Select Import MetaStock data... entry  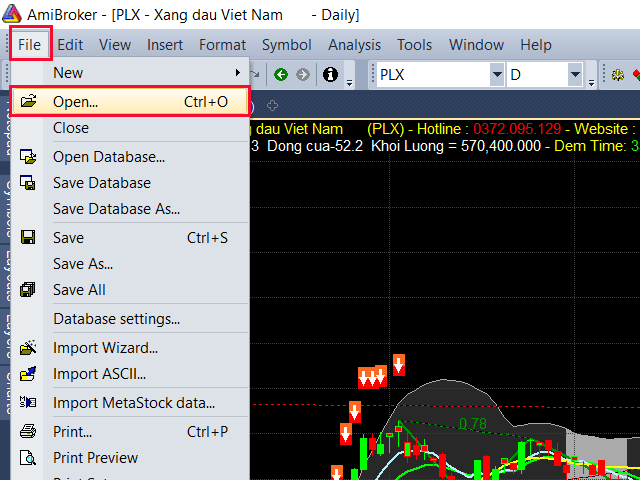[130, 403]
